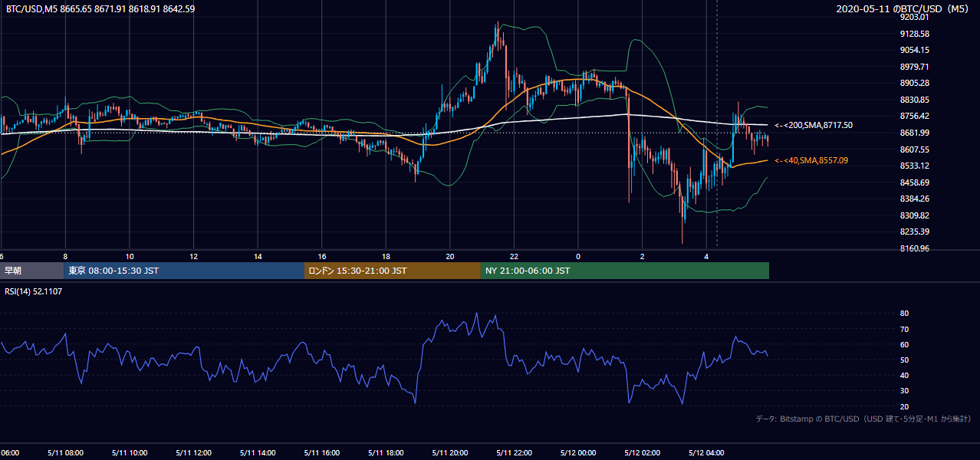The image size is (980, 460).
Task: Click the 5/11 14:00 date label
Action: 257,453
